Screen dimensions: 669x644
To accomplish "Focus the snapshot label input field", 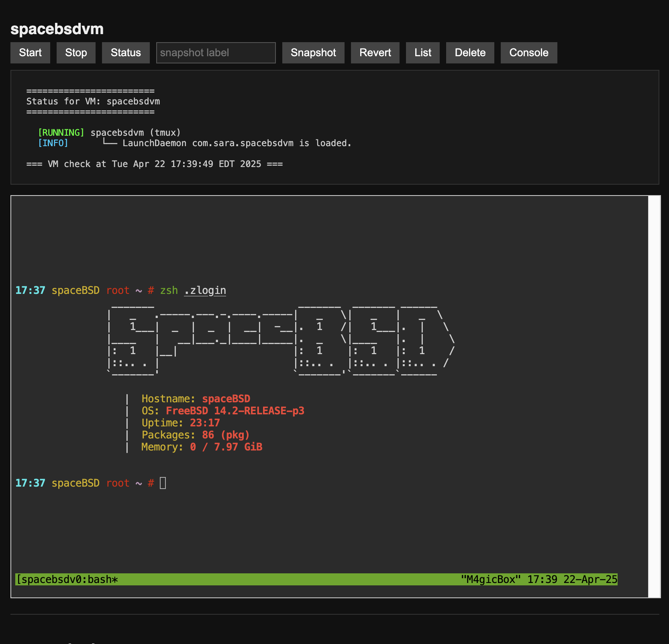I will (216, 53).
